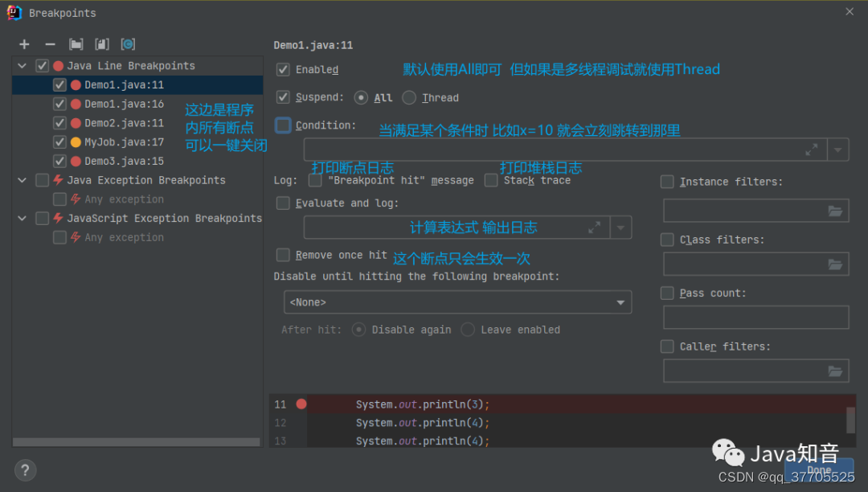Open the Disable until hitting breakpoint dropdown

pos(458,302)
